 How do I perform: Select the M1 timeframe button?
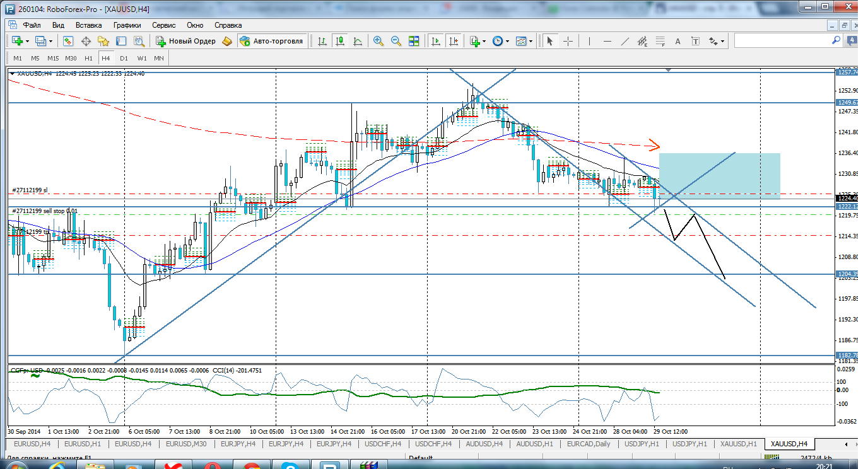click(18, 58)
